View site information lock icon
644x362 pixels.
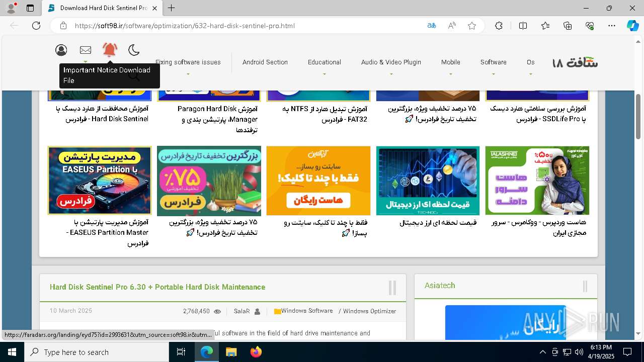63,26
